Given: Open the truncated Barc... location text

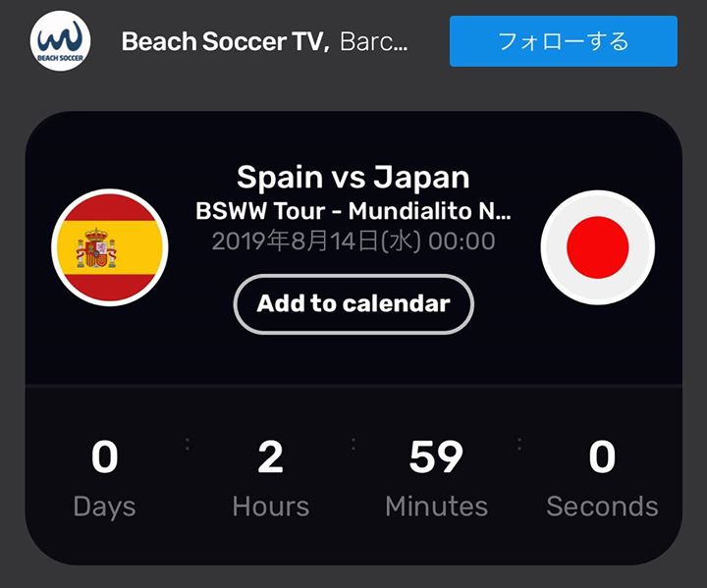Looking at the screenshot, I should pyautogui.click(x=374, y=41).
